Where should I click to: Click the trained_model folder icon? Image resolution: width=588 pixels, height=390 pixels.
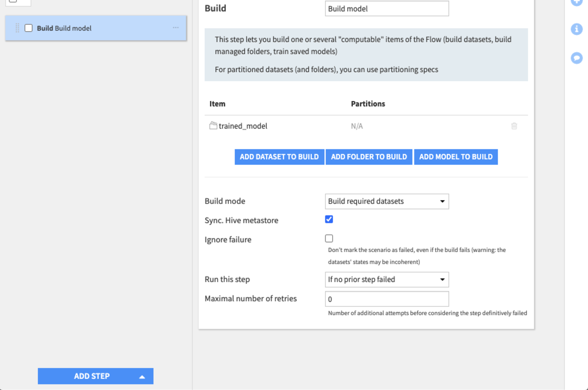[x=213, y=126]
